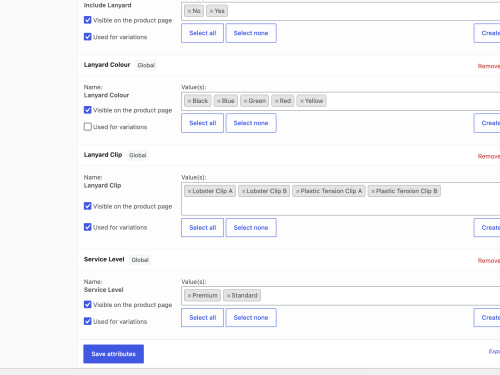500x375 pixels.
Task: Select none for Lanyard Colour values
Action: [x=251, y=123]
